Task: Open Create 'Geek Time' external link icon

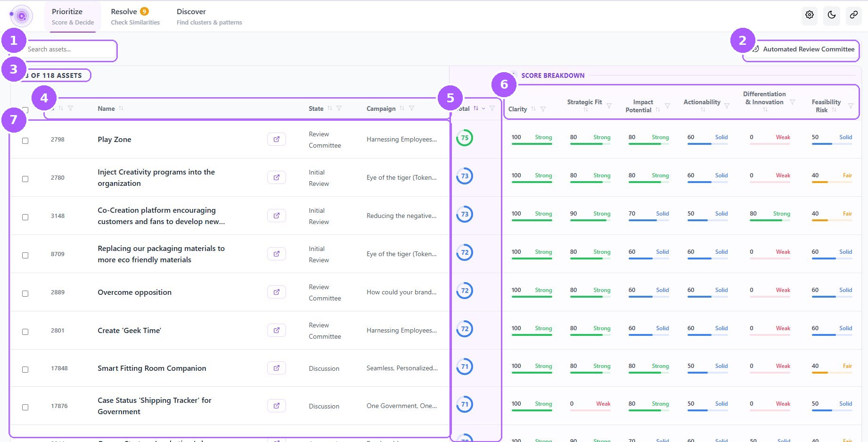Action: [x=277, y=330]
